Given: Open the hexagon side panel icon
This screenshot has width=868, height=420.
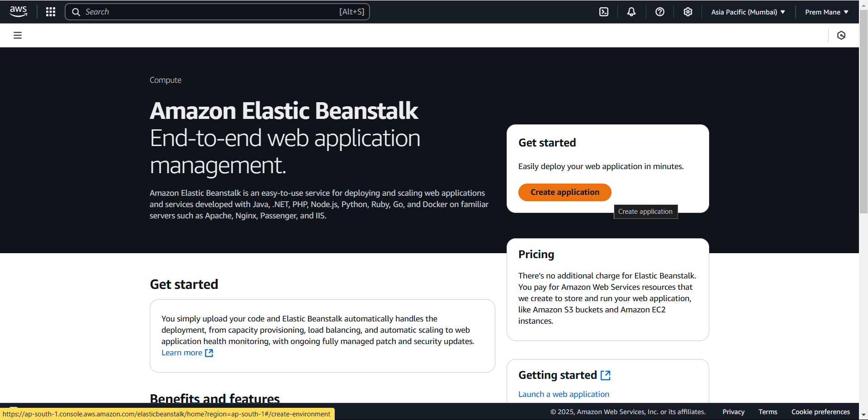Looking at the screenshot, I should point(841,35).
